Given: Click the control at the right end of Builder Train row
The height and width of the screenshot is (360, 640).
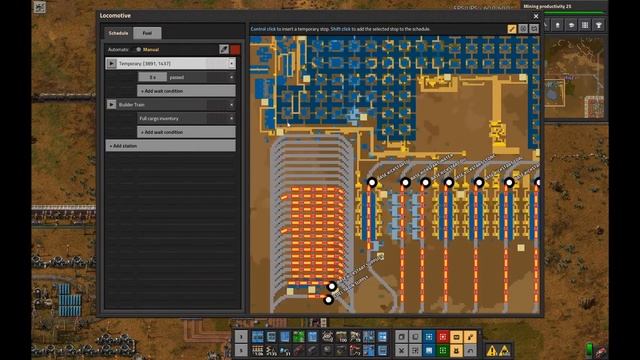Looking at the screenshot, I should [231, 104].
